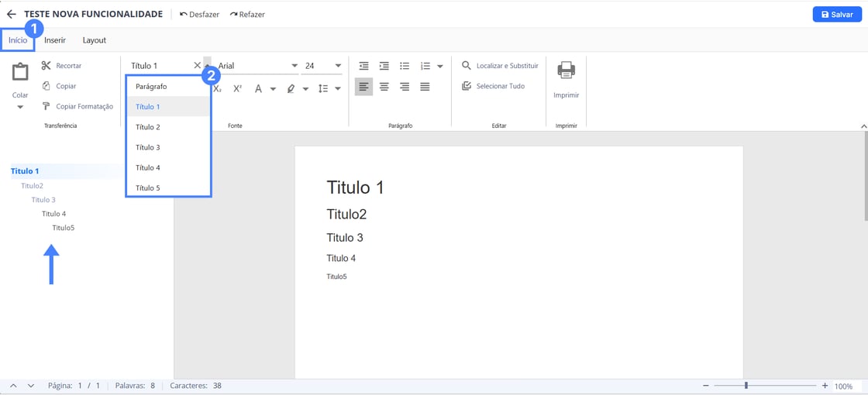Screen dimensions: 868x395
Task: Zoom in with the plus icon
Action: 825,386
